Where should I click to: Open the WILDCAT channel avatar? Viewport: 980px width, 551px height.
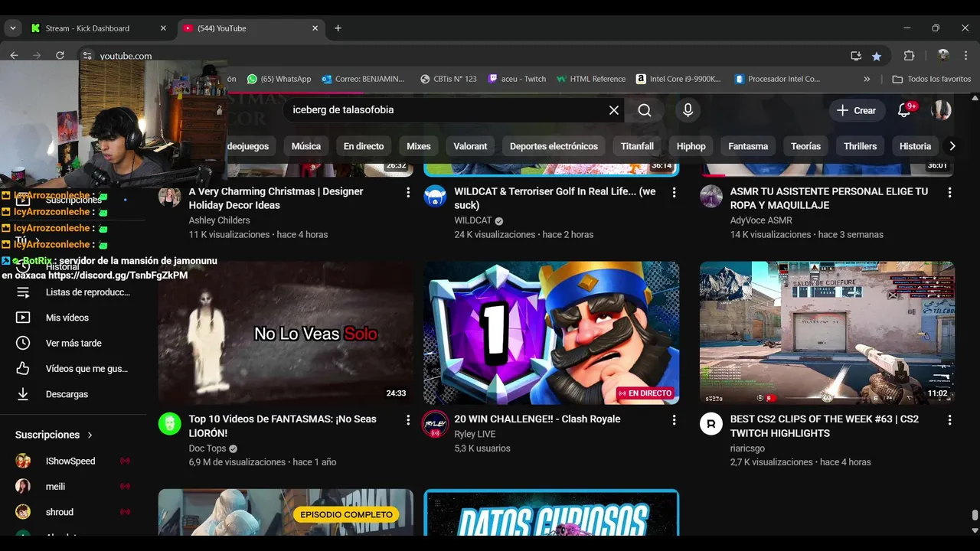(x=435, y=196)
